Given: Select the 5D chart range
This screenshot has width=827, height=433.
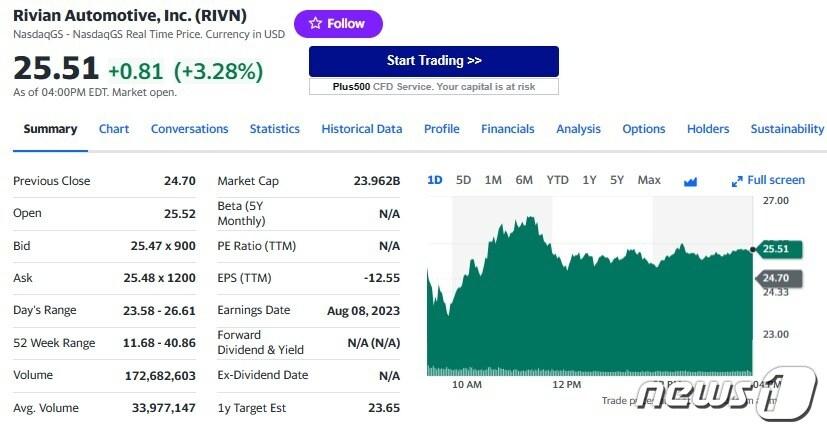Looking at the screenshot, I should (x=463, y=180).
